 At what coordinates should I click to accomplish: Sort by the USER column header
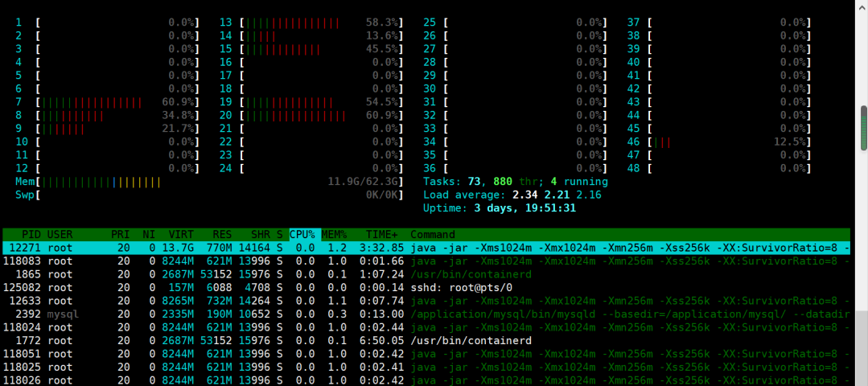pos(60,235)
